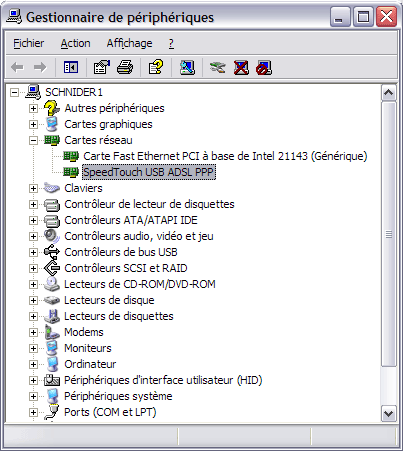
Task: Open the Affichage menu
Action: coord(129,43)
